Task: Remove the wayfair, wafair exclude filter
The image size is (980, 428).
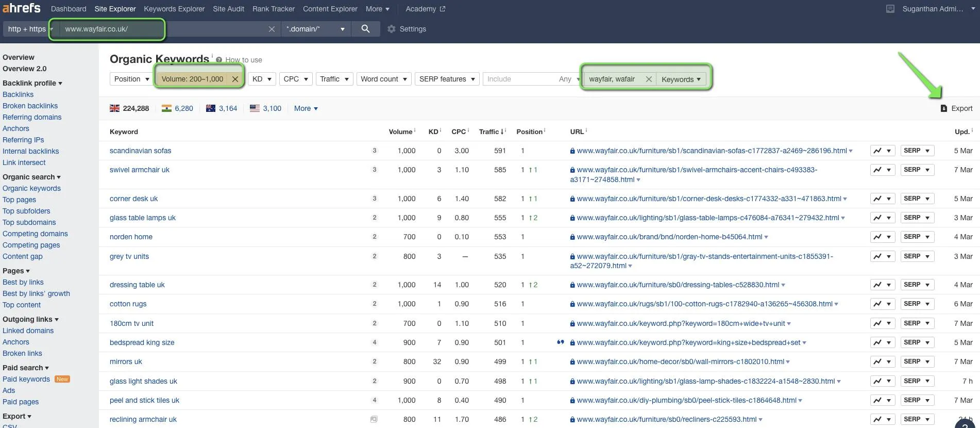Action: [649, 79]
